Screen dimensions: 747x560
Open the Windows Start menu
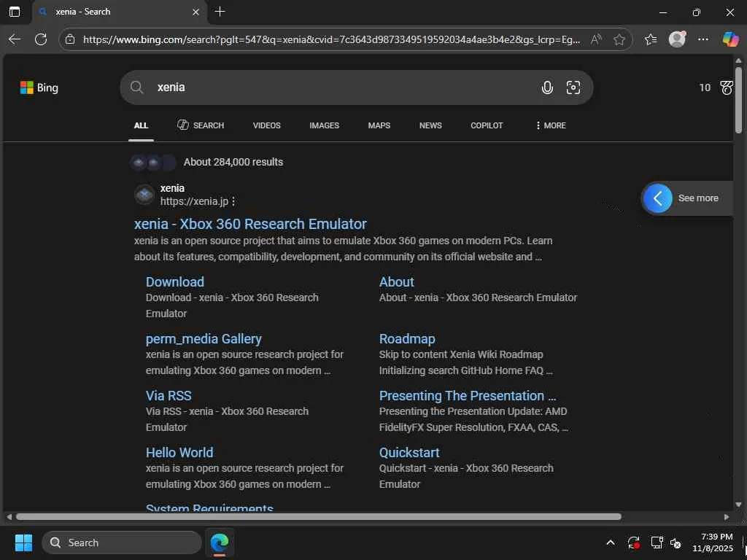[x=23, y=542]
